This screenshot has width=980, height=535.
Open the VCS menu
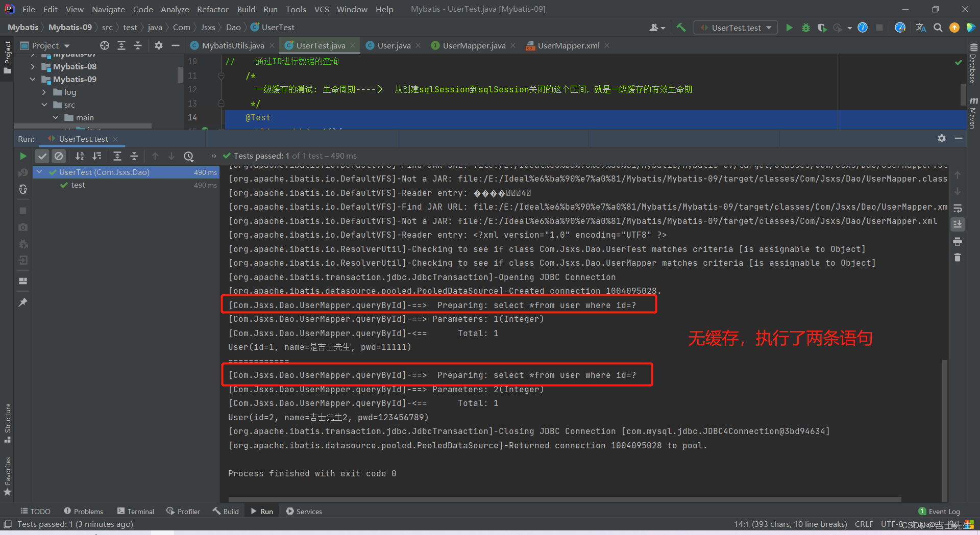322,9
